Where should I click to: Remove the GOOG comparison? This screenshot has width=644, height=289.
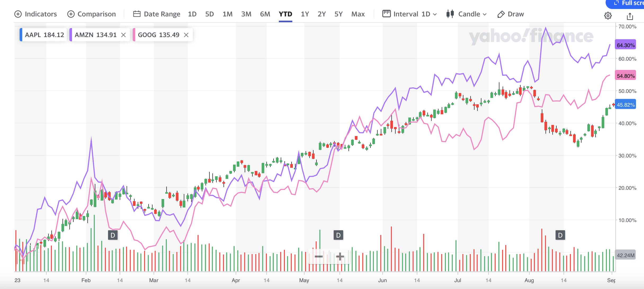186,35
